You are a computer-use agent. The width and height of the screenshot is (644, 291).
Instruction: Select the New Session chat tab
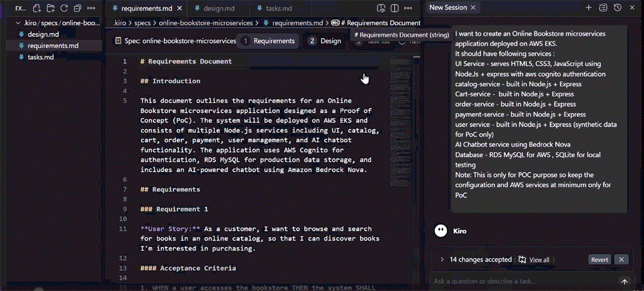coord(448,8)
